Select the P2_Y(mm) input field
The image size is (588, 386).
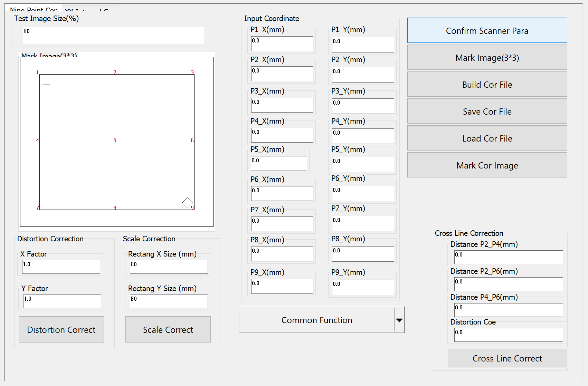[363, 75]
